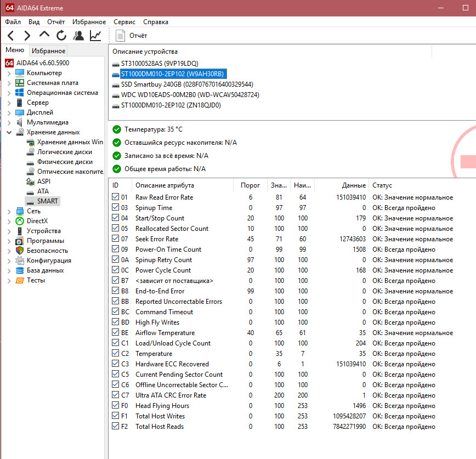Click the Сервер server icon
Viewport: 476px width, 459px height.
pyautogui.click(x=19, y=103)
